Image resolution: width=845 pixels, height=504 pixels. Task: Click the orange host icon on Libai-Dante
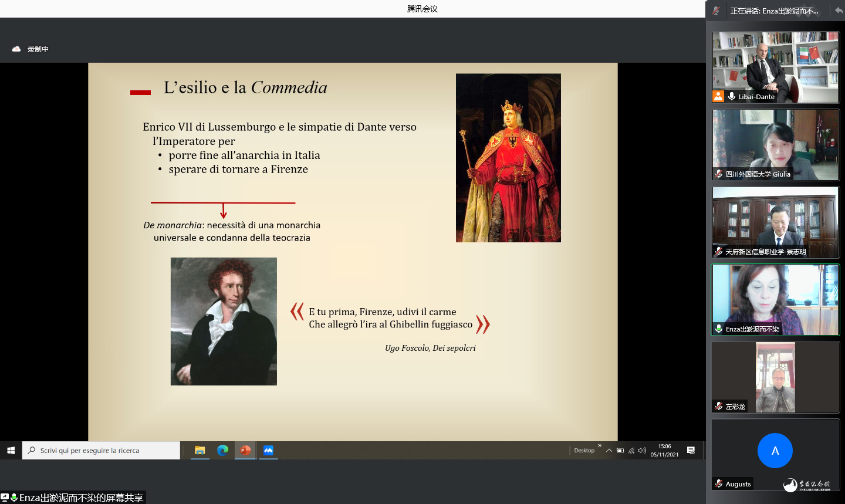pos(718,97)
